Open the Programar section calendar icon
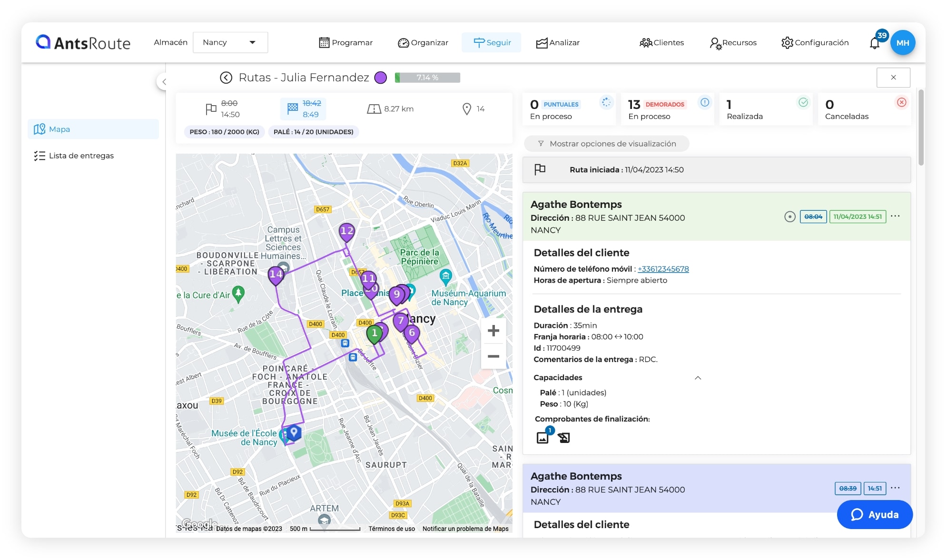947x560 pixels. click(325, 42)
